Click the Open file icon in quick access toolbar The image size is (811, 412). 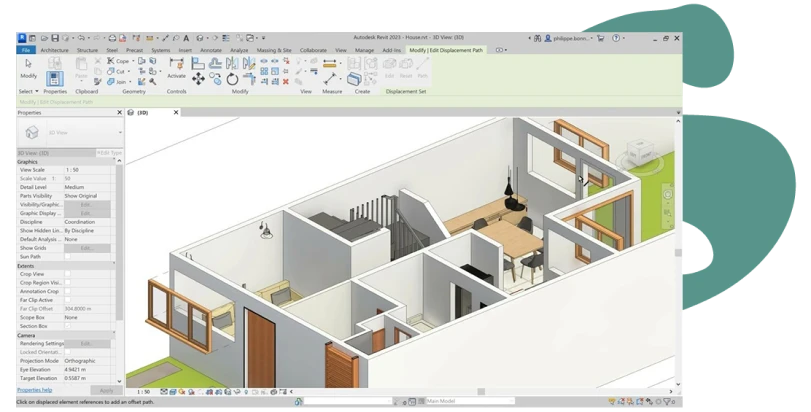tap(44, 38)
